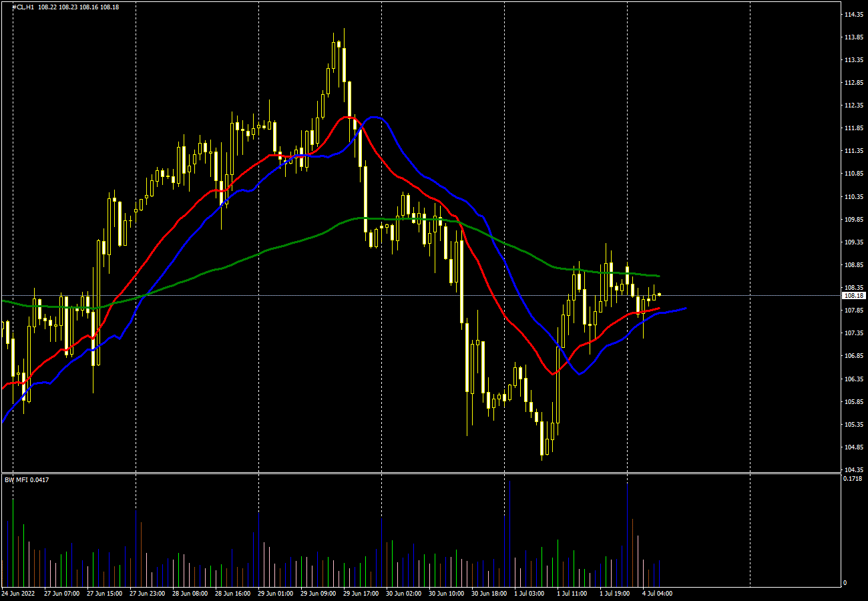Click the 29 Jun 17:00 time label
This screenshot has width=868, height=601.
point(361,593)
